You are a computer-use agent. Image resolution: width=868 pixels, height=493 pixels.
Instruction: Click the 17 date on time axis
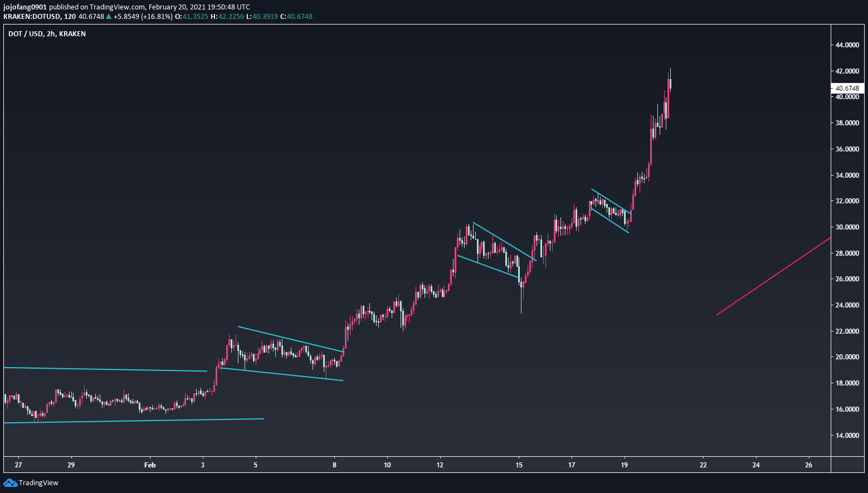click(572, 465)
